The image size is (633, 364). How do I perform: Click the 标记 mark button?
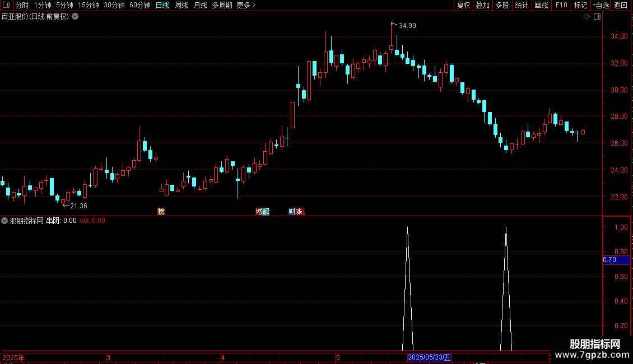(x=580, y=5)
